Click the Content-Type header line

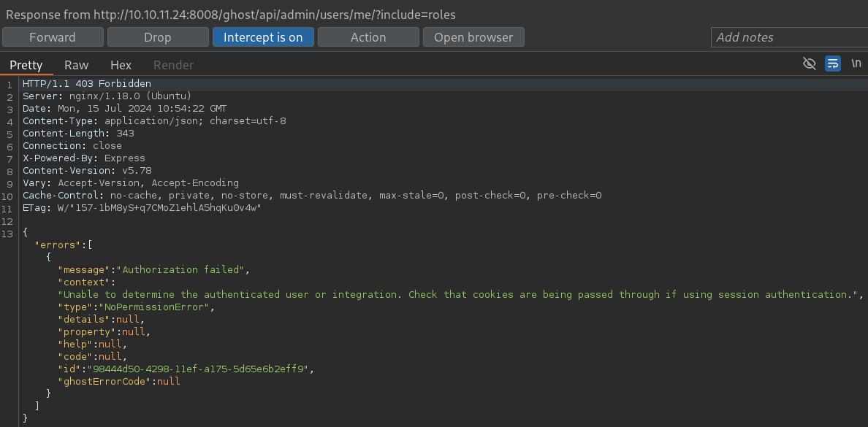[x=154, y=120]
